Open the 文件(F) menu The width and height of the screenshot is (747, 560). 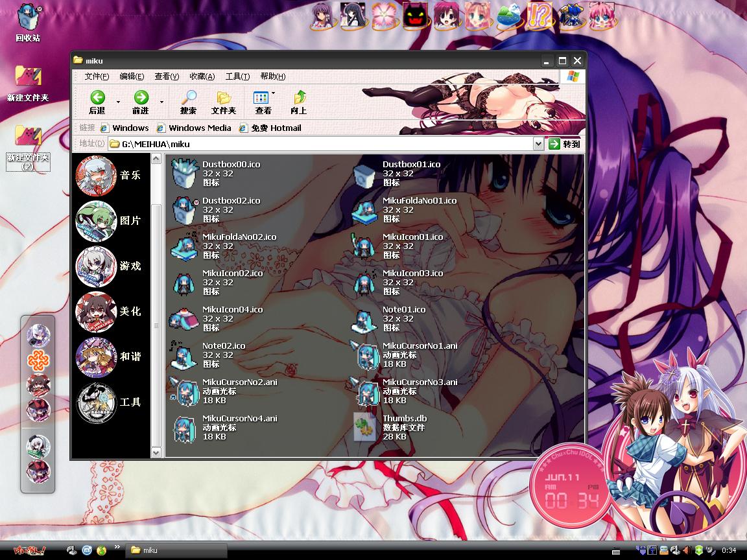97,76
